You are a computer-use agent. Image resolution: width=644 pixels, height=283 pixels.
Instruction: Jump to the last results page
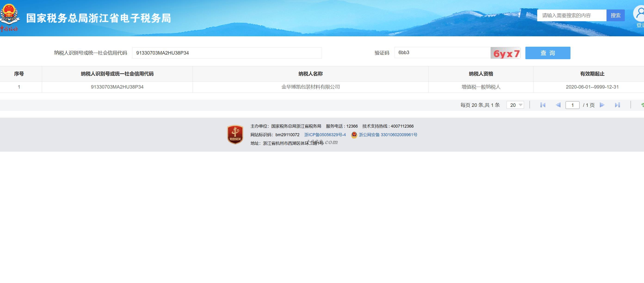point(617,105)
